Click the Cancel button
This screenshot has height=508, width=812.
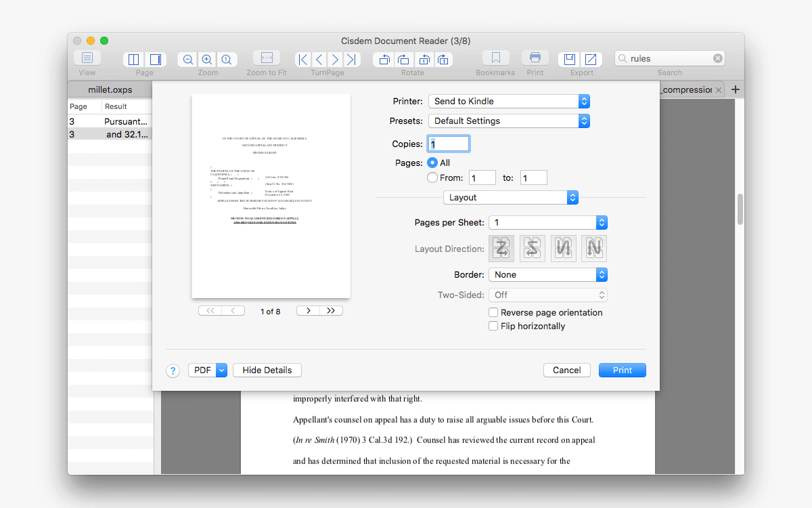coord(567,371)
